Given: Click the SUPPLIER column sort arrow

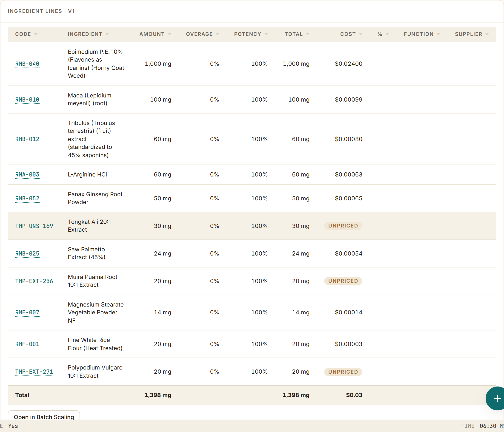Looking at the screenshot, I should coord(487,34).
